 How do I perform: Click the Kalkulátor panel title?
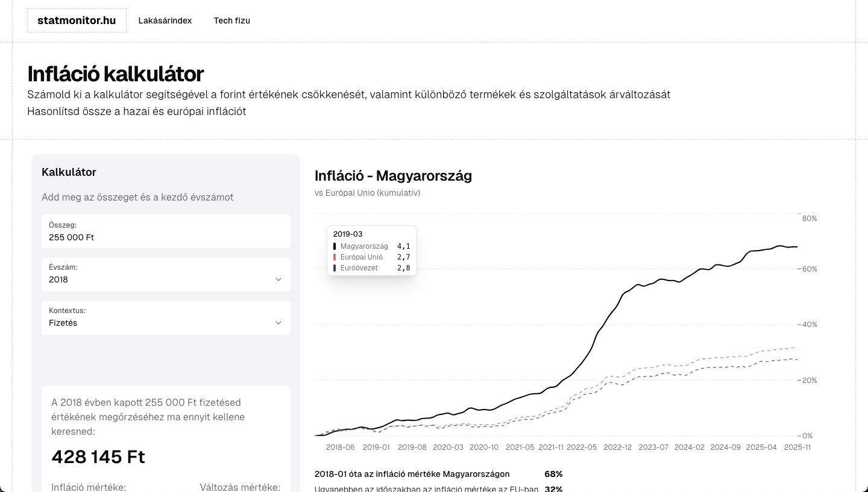69,172
